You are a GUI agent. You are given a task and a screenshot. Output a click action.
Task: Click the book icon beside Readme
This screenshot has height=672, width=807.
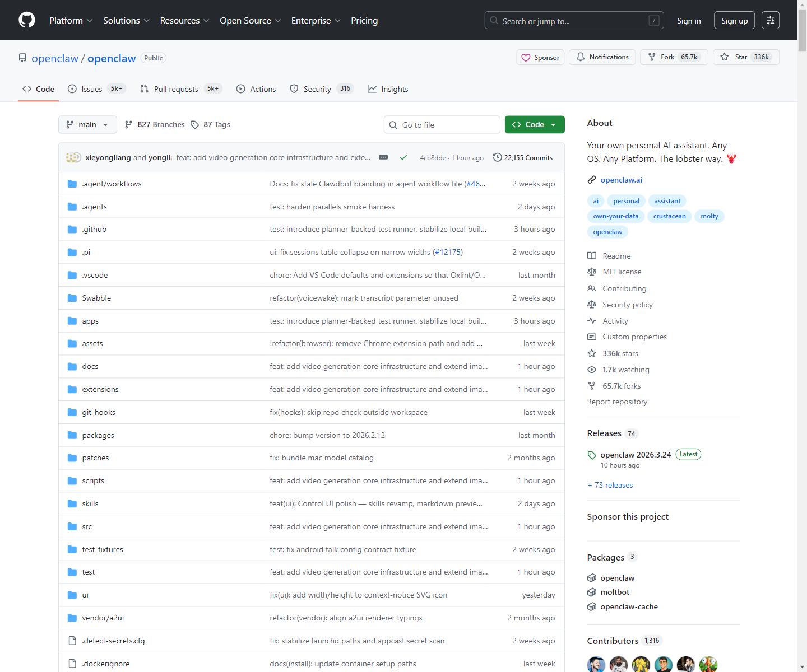(591, 256)
